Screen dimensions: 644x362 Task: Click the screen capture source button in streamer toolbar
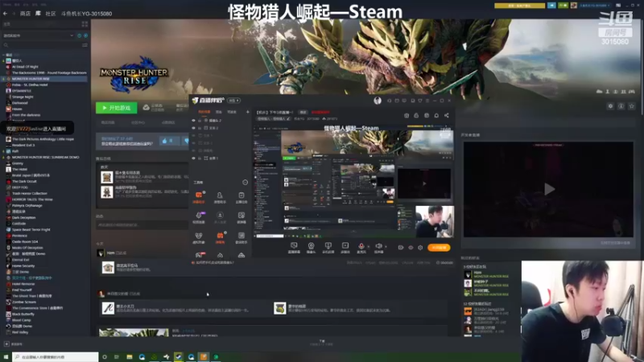[x=294, y=247]
